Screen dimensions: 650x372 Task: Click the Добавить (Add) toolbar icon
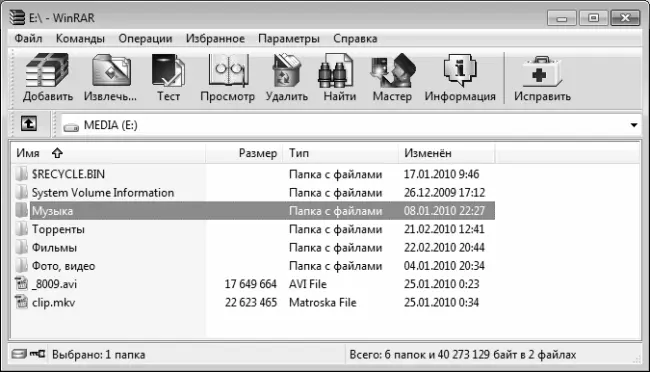pos(47,71)
